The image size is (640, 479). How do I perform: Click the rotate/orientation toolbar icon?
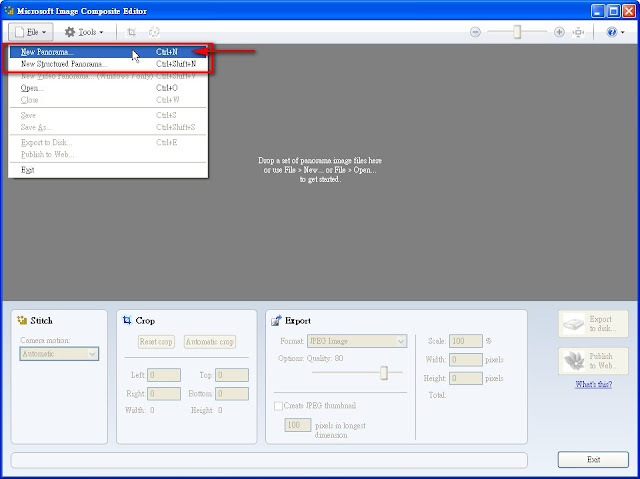pyautogui.click(x=154, y=32)
